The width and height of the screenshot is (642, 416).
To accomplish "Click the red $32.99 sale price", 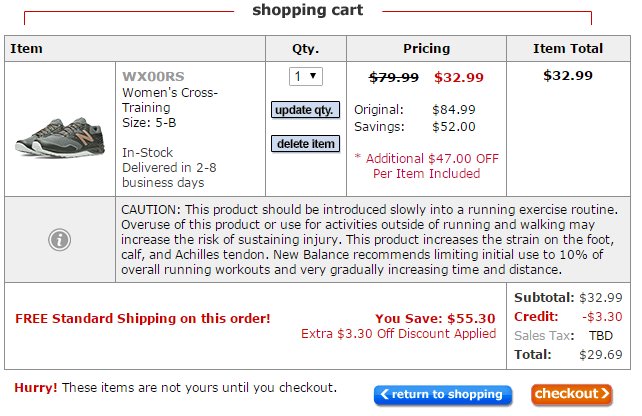I will pyautogui.click(x=459, y=77).
